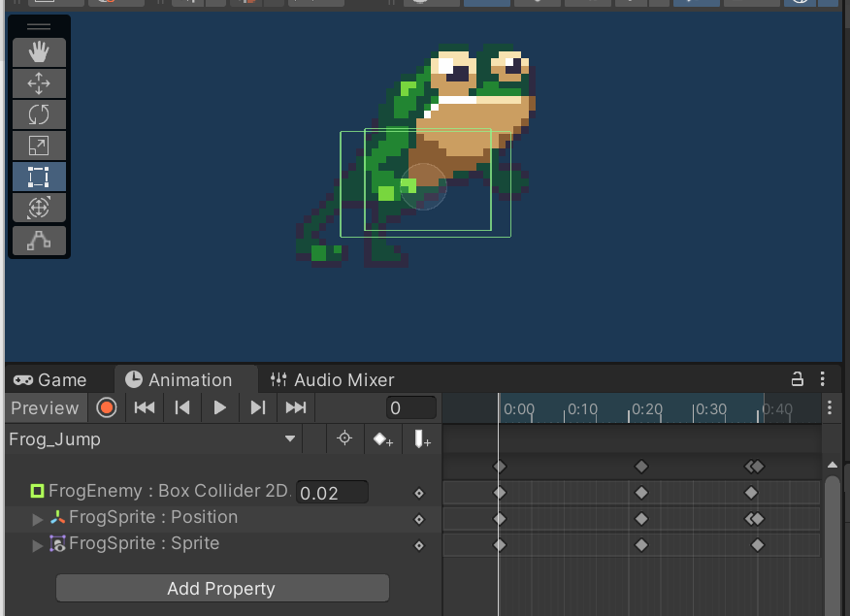
Task: Toggle the Preview mode button
Action: (x=45, y=407)
